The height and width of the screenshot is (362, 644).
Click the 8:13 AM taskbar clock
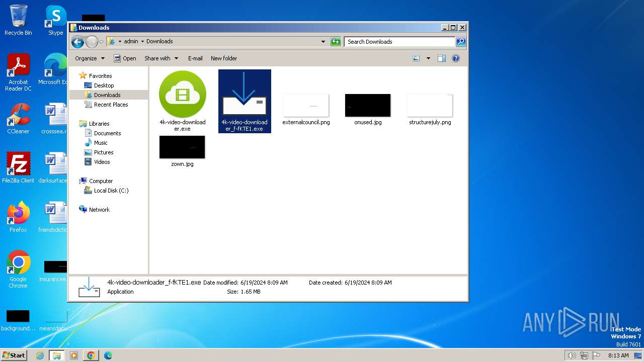pos(618,355)
